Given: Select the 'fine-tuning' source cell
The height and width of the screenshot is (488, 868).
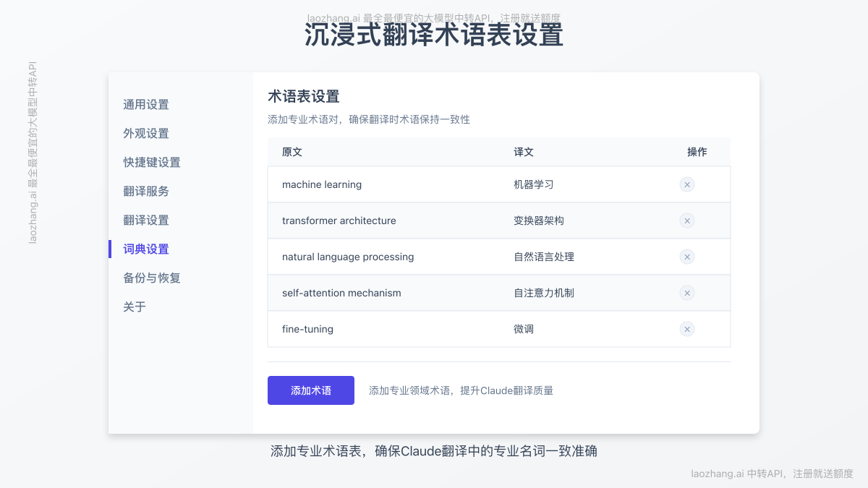Looking at the screenshot, I should point(307,329).
